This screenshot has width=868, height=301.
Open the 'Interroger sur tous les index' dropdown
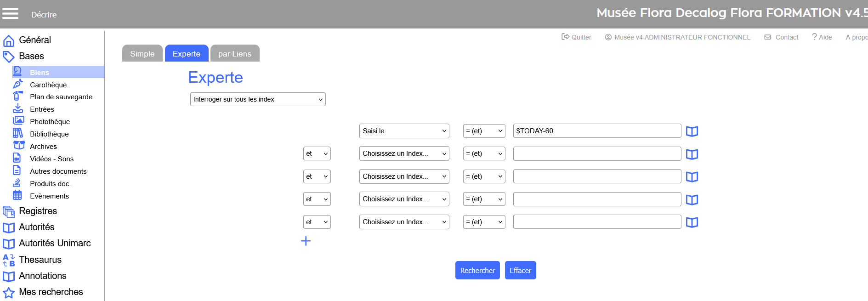257,99
